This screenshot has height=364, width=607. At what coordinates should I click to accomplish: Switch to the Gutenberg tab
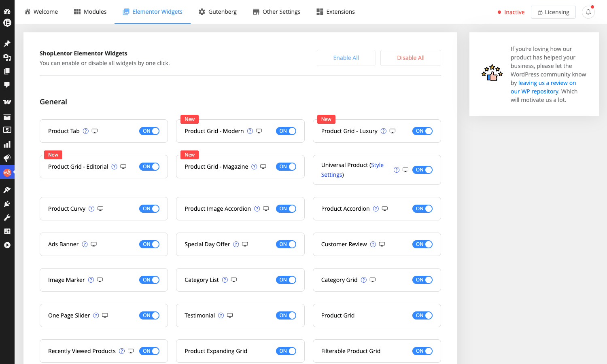tap(218, 12)
